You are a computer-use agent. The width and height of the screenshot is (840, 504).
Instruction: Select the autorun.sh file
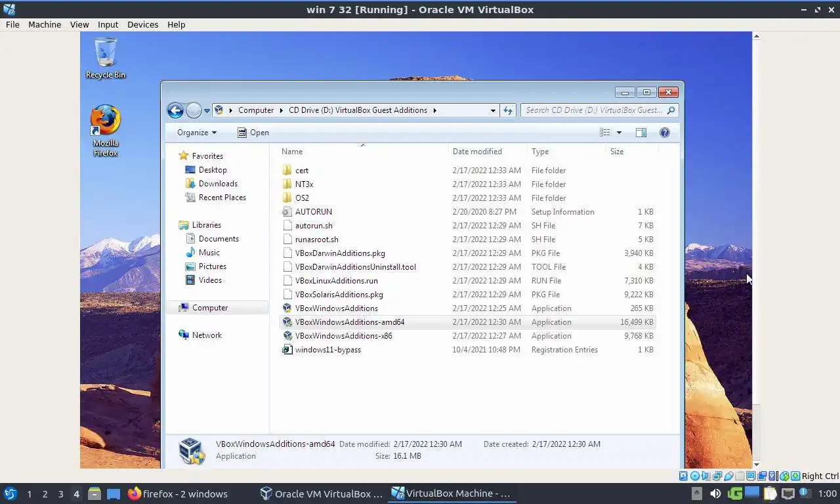tap(314, 226)
